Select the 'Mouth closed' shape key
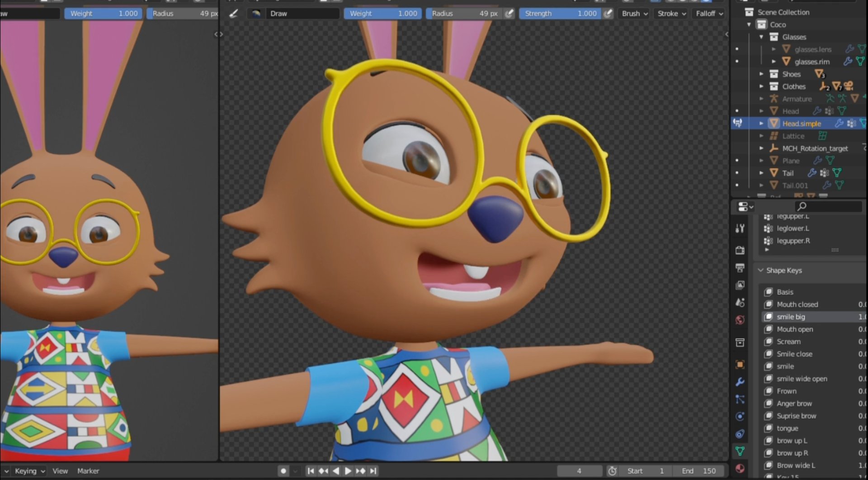This screenshot has height=480, width=868. 814,304
